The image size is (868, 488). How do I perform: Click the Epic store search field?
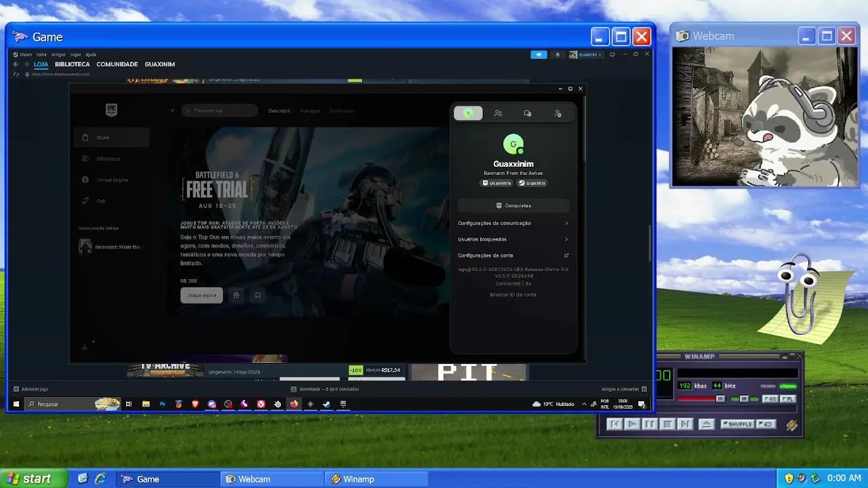click(220, 110)
